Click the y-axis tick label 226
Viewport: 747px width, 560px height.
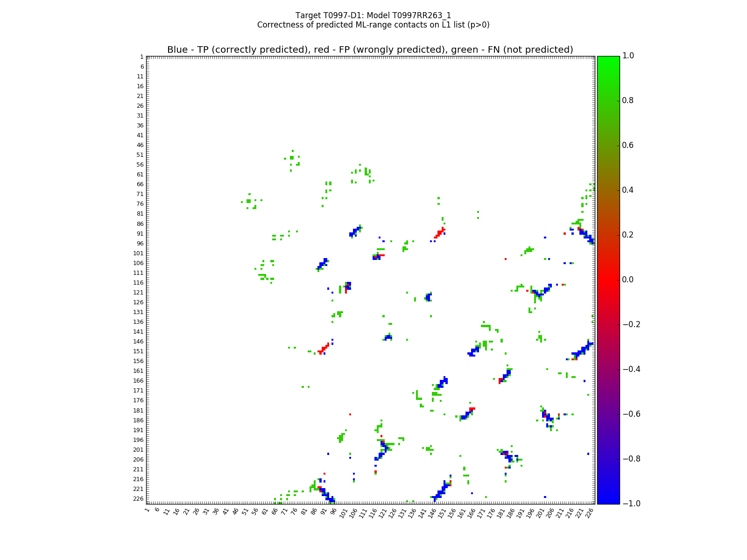(138, 499)
